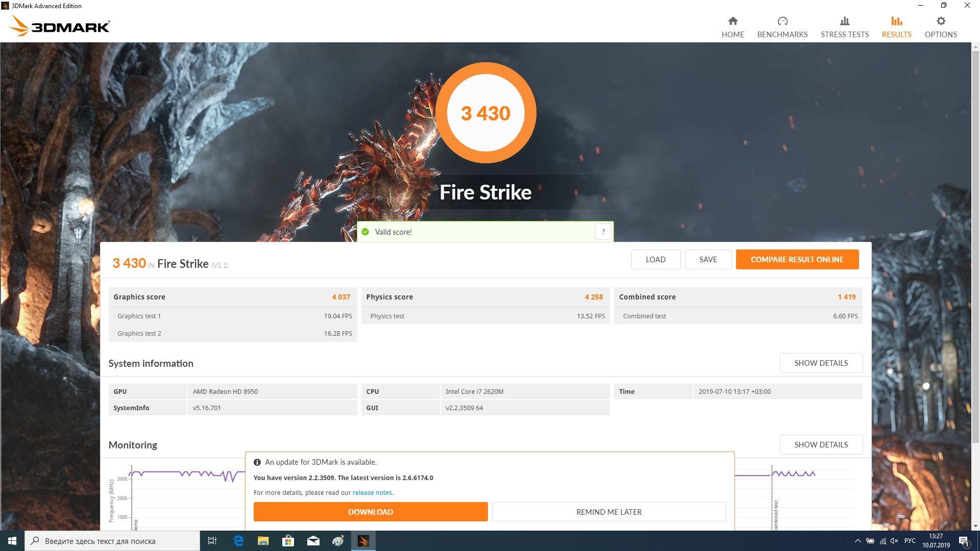This screenshot has height=551, width=980.
Task: Click the paint palette taskbar icon
Action: (x=338, y=541)
